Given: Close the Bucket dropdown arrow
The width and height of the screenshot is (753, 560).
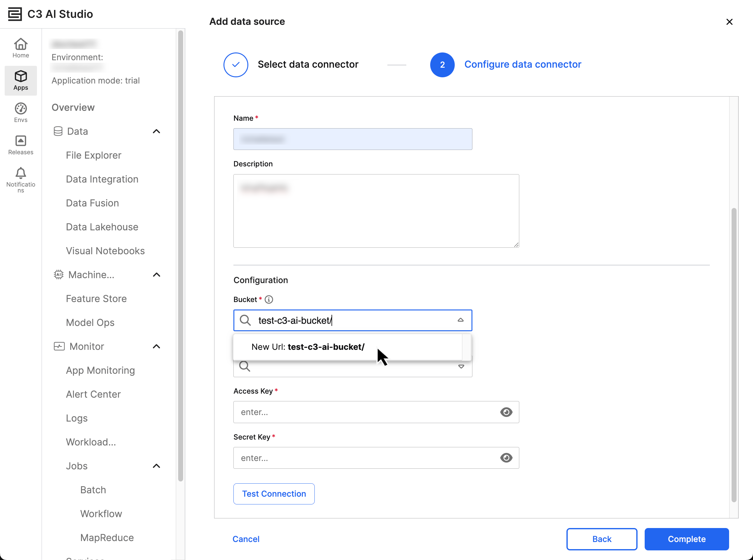Looking at the screenshot, I should click(460, 320).
